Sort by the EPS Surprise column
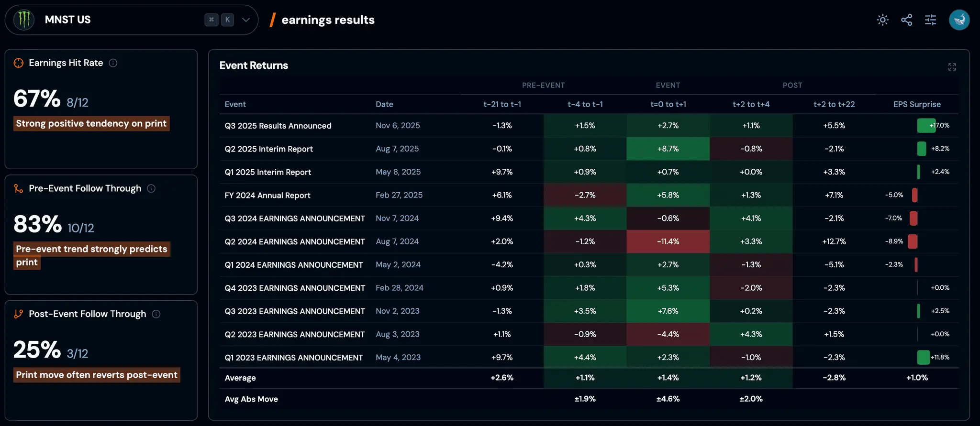The image size is (980, 426). (x=917, y=104)
